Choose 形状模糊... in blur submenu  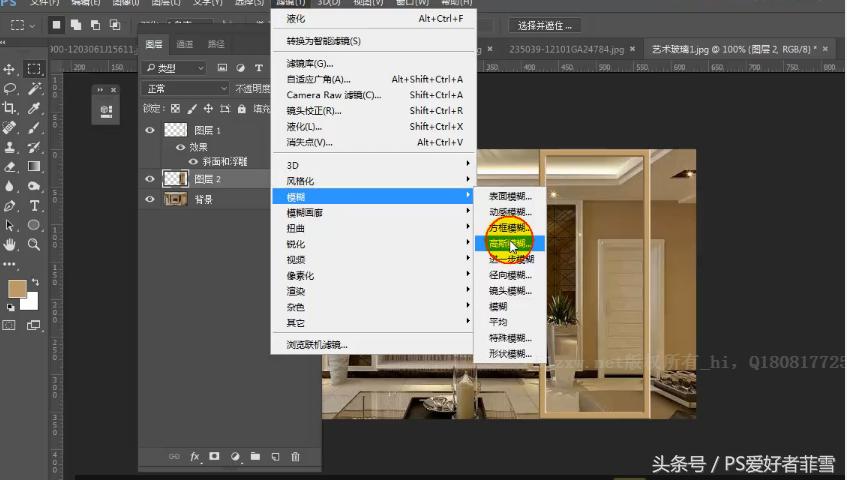click(x=510, y=354)
